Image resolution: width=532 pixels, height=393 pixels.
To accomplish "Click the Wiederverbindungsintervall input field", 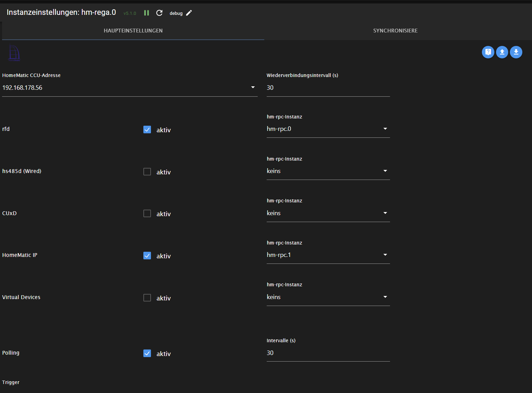I will point(328,88).
